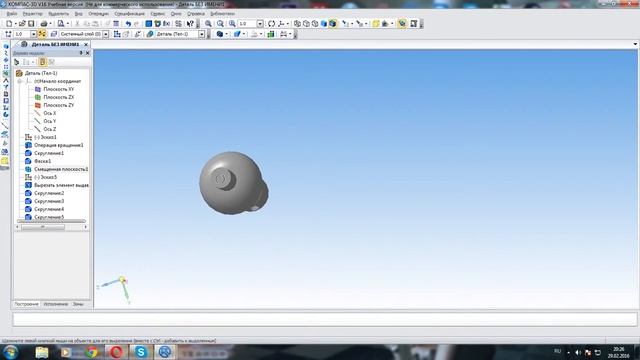Collapse the Начало координат tree node

coord(19,81)
